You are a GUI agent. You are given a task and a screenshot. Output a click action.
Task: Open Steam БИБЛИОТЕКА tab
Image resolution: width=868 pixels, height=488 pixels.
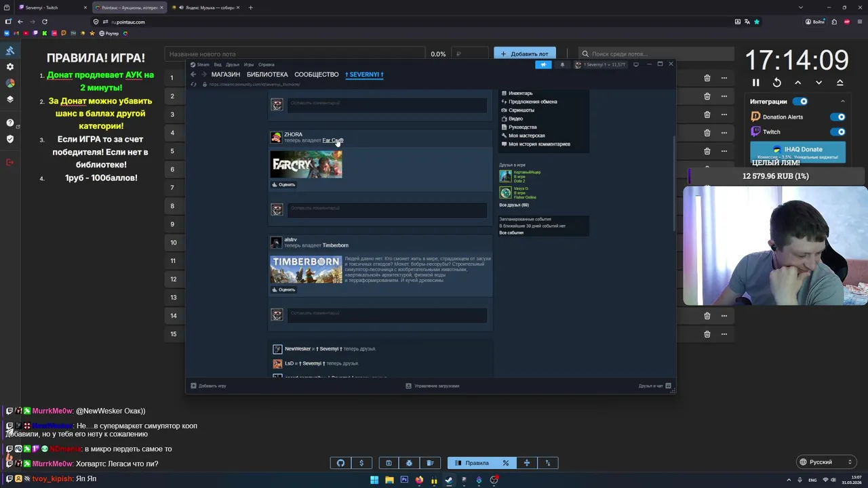tap(267, 75)
